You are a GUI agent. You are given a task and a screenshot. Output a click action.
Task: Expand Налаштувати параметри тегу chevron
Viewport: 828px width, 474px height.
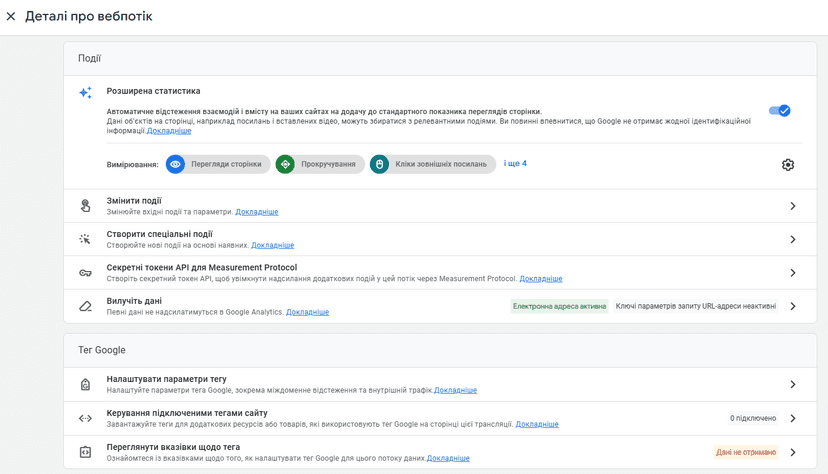coord(793,384)
